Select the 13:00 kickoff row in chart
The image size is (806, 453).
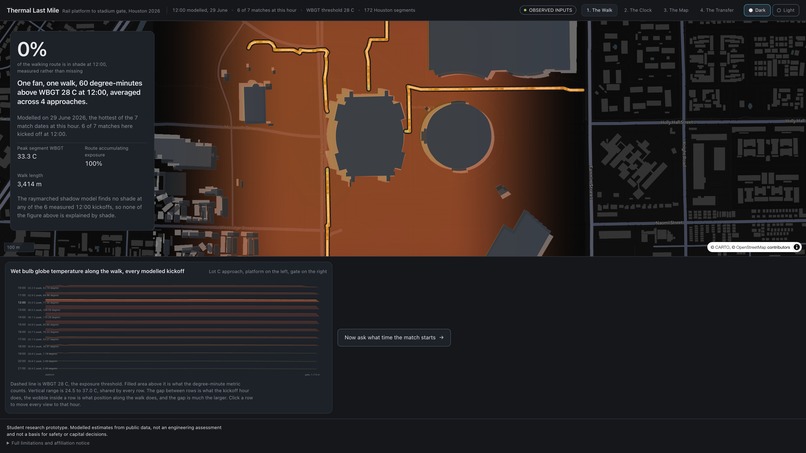(x=168, y=310)
